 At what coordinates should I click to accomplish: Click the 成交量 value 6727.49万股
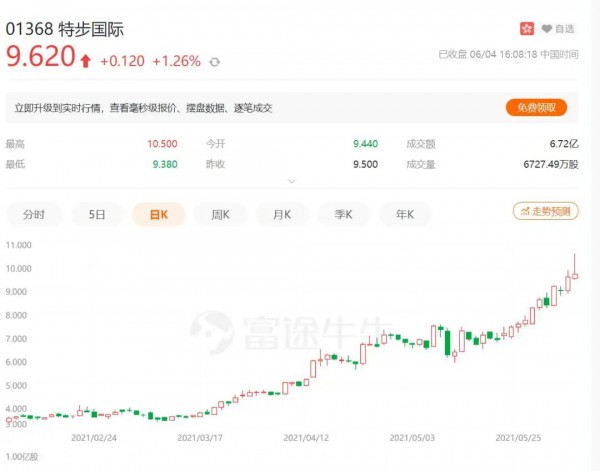(551, 165)
